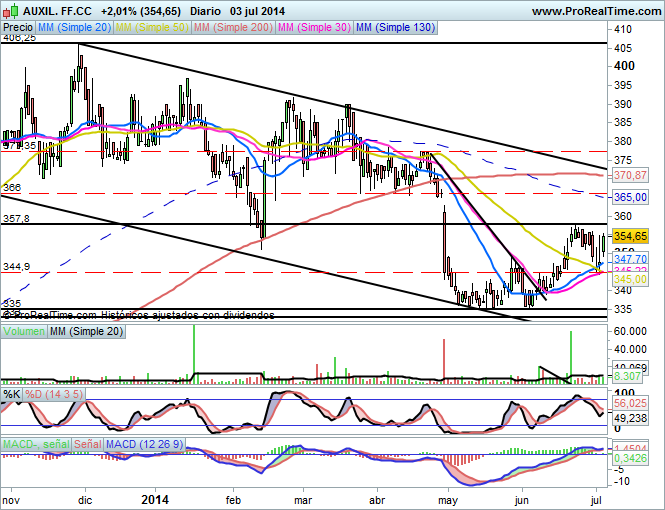Open the Precio panel label
Image resolution: width=665 pixels, height=510 pixels.
pos(17,28)
